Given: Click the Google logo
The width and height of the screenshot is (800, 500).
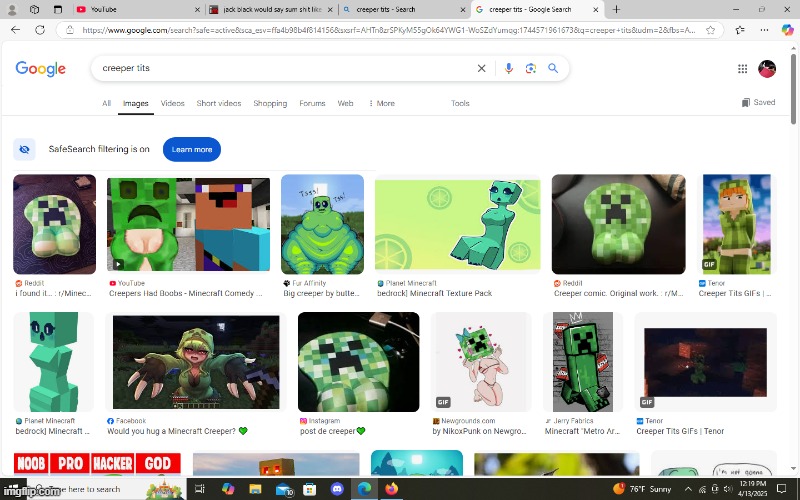Looking at the screenshot, I should (40, 68).
